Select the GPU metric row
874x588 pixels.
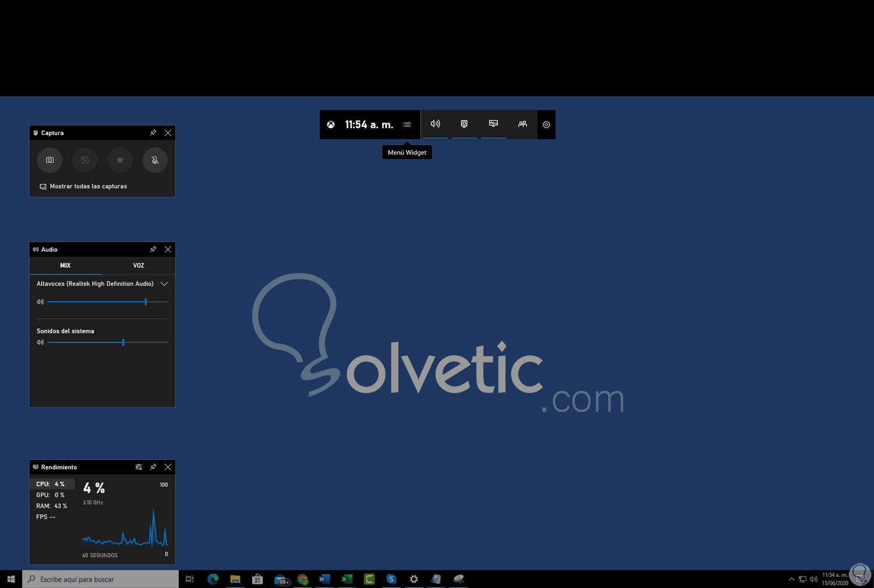pyautogui.click(x=52, y=495)
